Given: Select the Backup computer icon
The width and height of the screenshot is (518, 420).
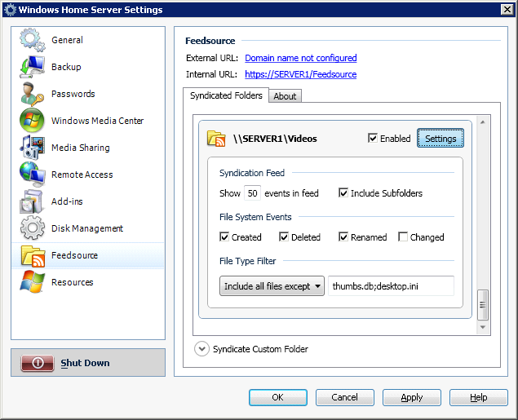Looking at the screenshot, I should coord(32,67).
